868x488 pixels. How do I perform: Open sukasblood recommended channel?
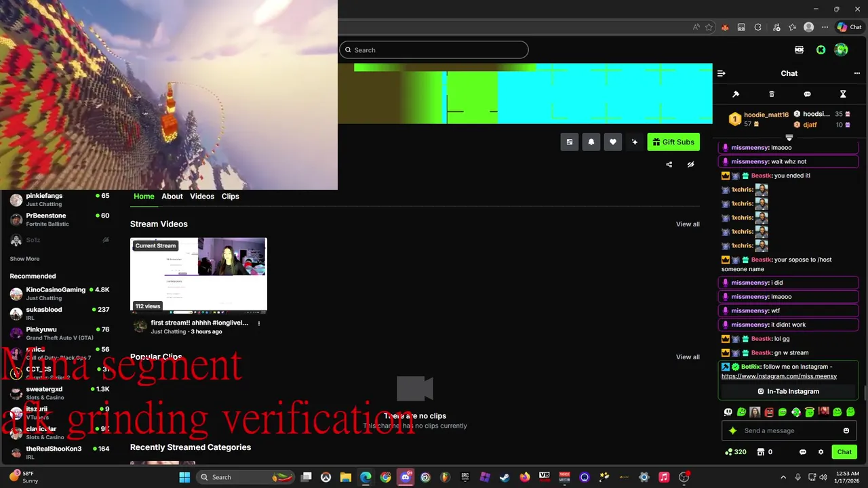(x=60, y=313)
